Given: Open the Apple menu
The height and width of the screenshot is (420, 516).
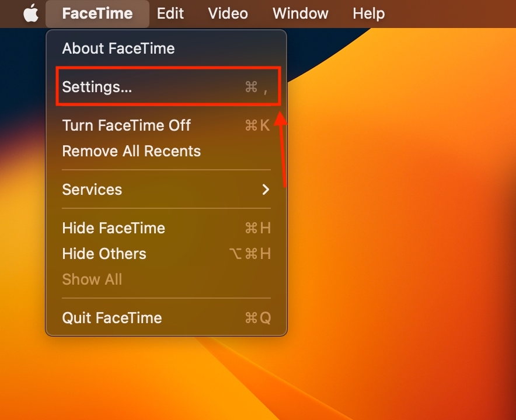Looking at the screenshot, I should pos(31,13).
